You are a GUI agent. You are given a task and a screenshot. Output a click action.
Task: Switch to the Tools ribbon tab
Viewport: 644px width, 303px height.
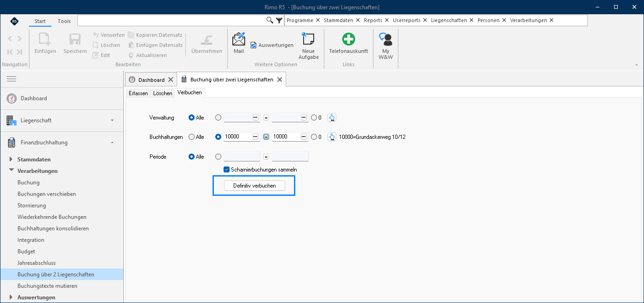(x=64, y=21)
